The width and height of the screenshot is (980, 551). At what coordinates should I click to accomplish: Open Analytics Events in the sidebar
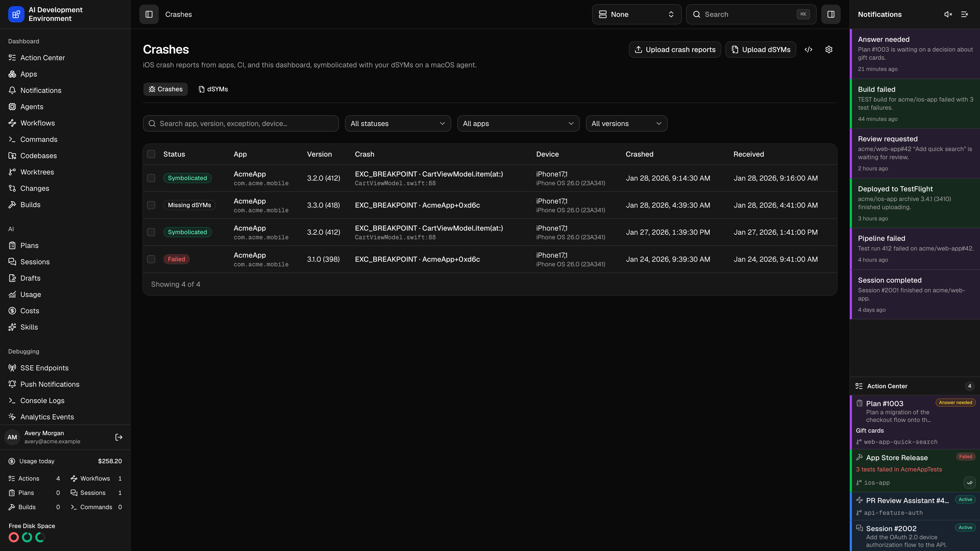65,417
